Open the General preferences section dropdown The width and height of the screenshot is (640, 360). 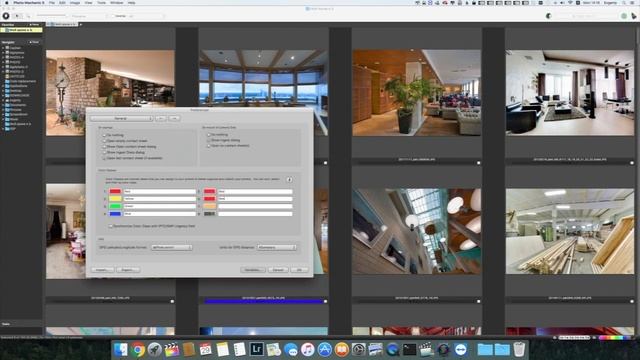pyautogui.click(x=122, y=118)
